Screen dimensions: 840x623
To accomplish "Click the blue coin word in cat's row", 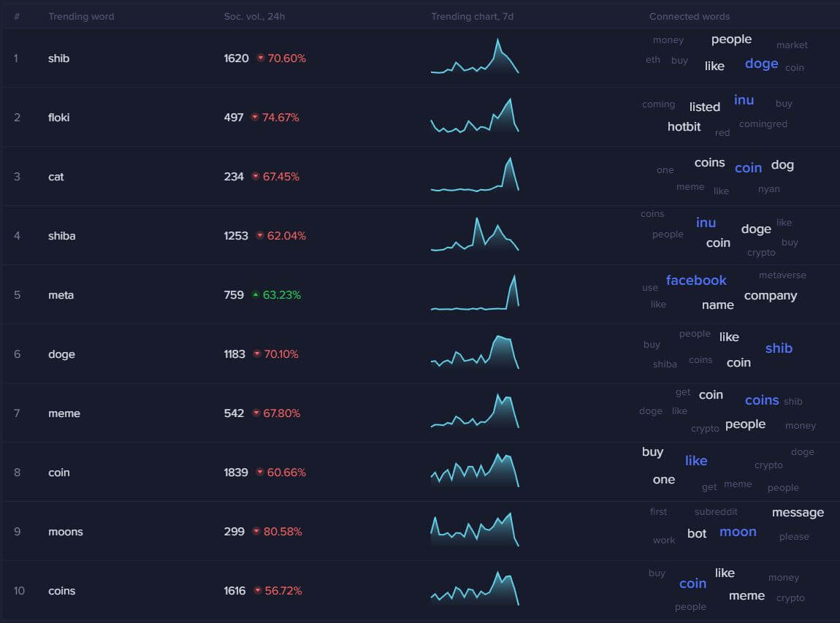I will [x=748, y=168].
